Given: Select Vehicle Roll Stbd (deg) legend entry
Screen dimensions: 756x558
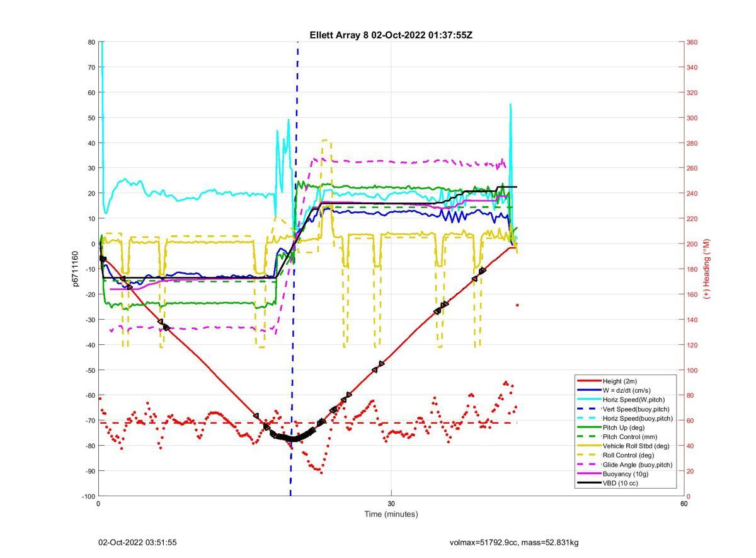Looking at the screenshot, I should tap(636, 446).
